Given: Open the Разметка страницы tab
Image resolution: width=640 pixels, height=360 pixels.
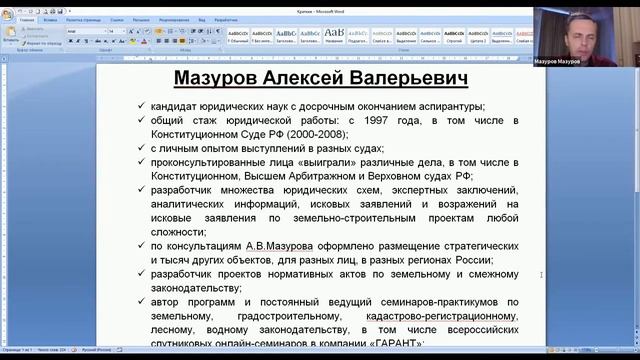Looking at the screenshot, I should (83, 20).
